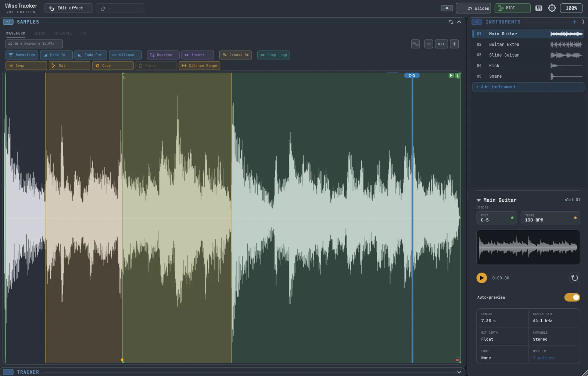This screenshot has width=588, height=376.
Task: Switch to the FX tab
Action: 83,33
